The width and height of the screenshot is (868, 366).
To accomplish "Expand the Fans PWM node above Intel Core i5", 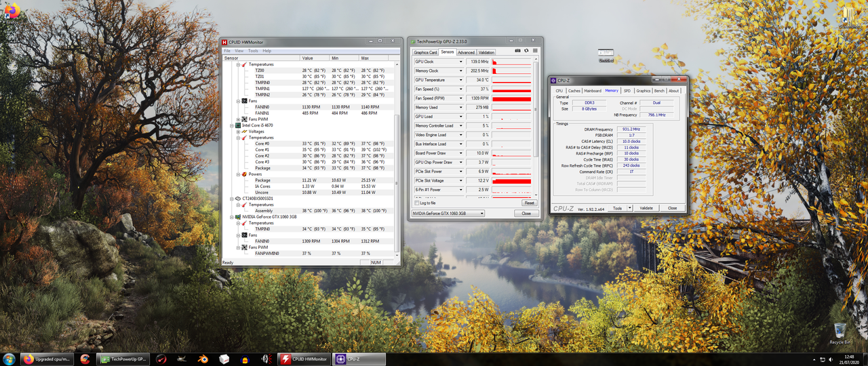I will coord(238,119).
